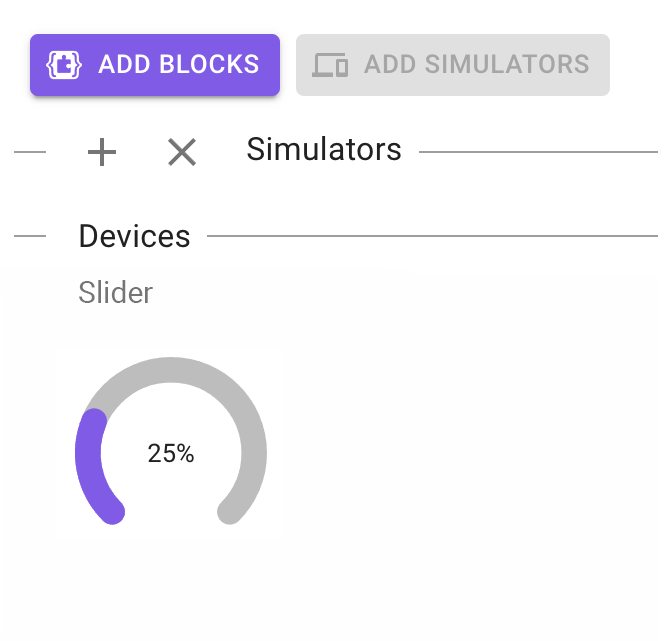Collapse the Simulators section heading
Image resolution: width=670 pixels, height=641 pixels.
tap(324, 150)
